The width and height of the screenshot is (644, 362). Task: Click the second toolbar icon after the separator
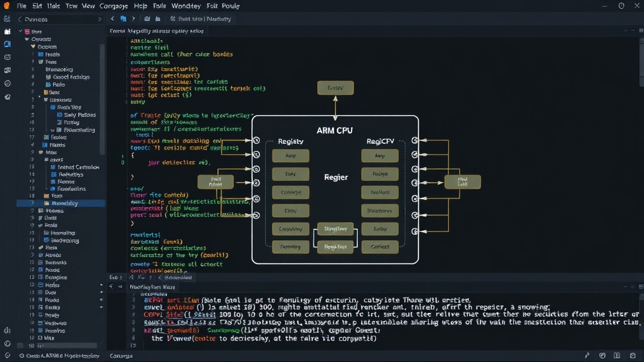158,18
